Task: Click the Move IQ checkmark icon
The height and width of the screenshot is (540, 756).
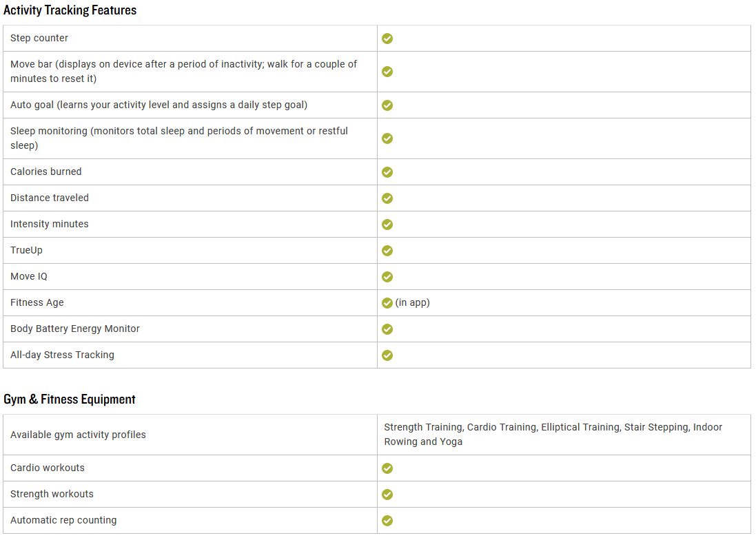Action: coord(387,277)
